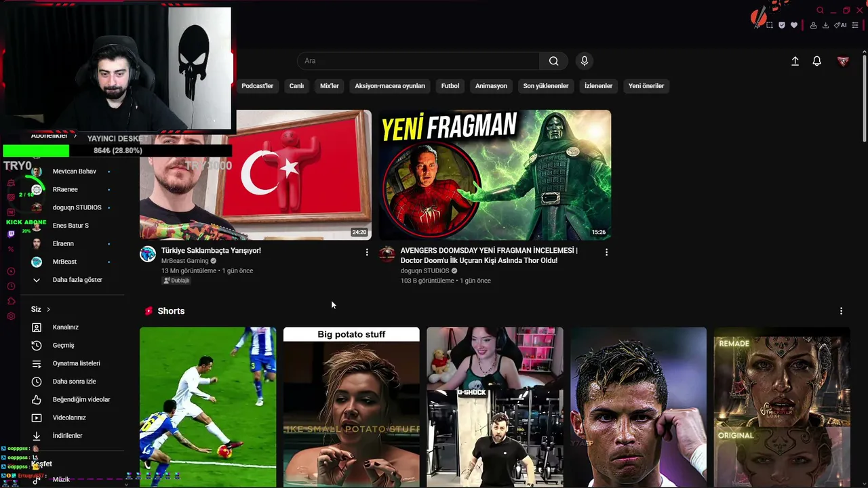868x488 pixels.
Task: Click the İndirilenler download icon
Action: (37, 436)
